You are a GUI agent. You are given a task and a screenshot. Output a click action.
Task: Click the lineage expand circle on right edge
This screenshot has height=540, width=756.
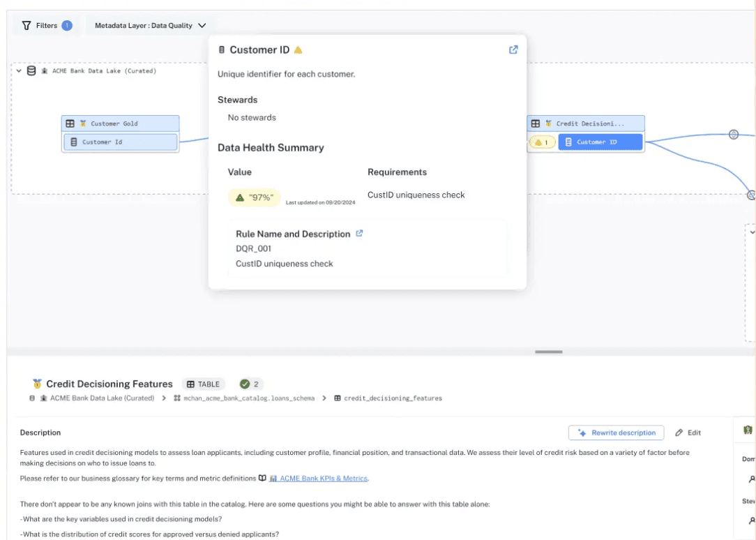pos(733,134)
